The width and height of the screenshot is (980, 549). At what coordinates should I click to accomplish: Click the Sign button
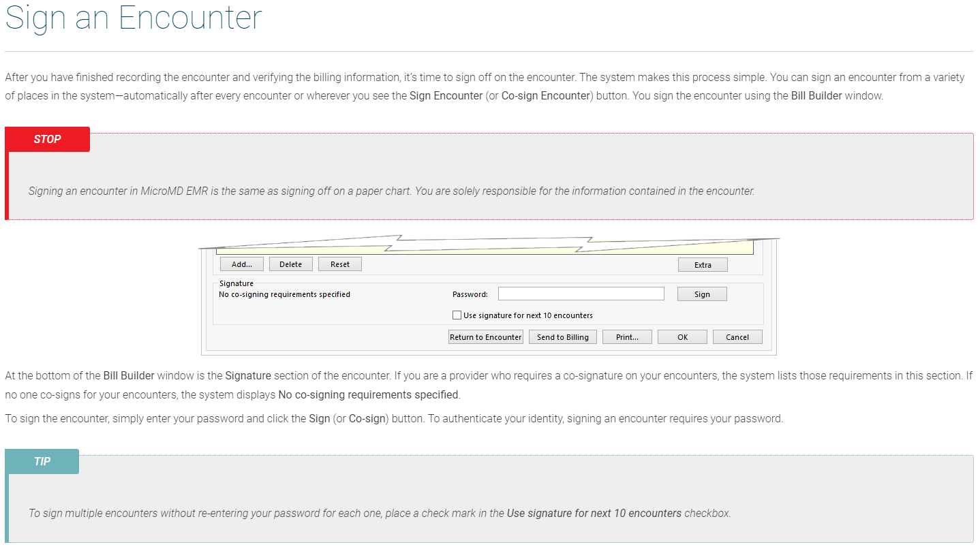point(702,294)
